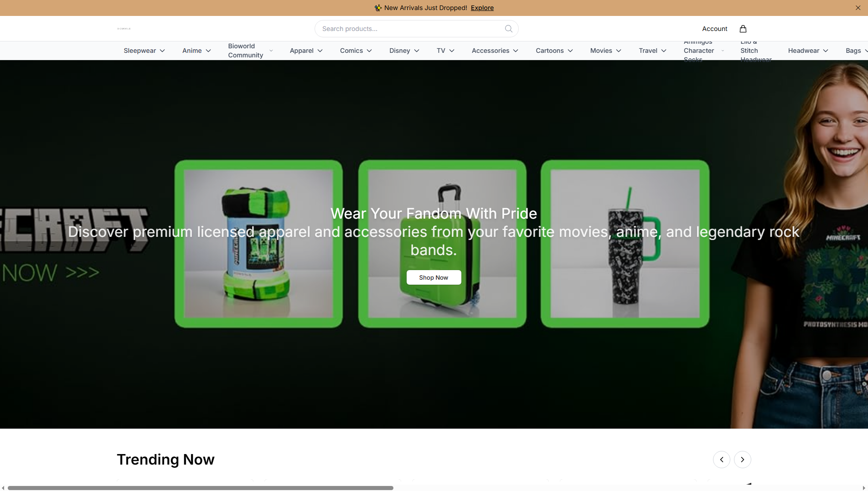Expand the Apparel category menu

pyautogui.click(x=306, y=51)
